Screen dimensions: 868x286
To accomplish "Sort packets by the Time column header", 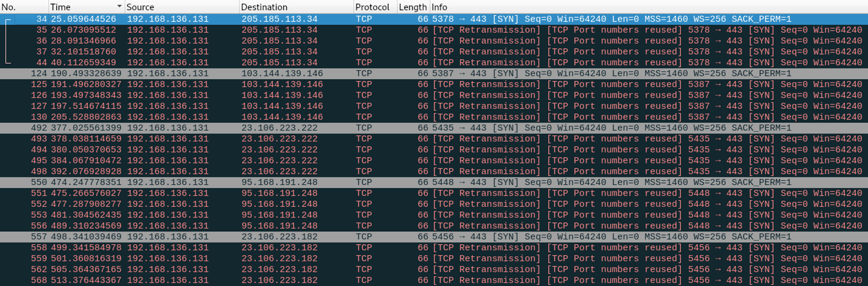I will point(86,7).
